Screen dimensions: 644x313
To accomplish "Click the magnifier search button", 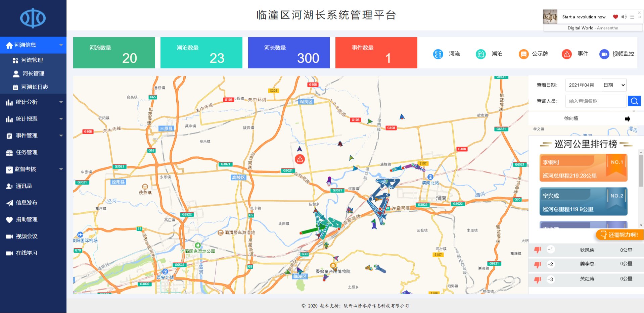I will coord(634,101).
